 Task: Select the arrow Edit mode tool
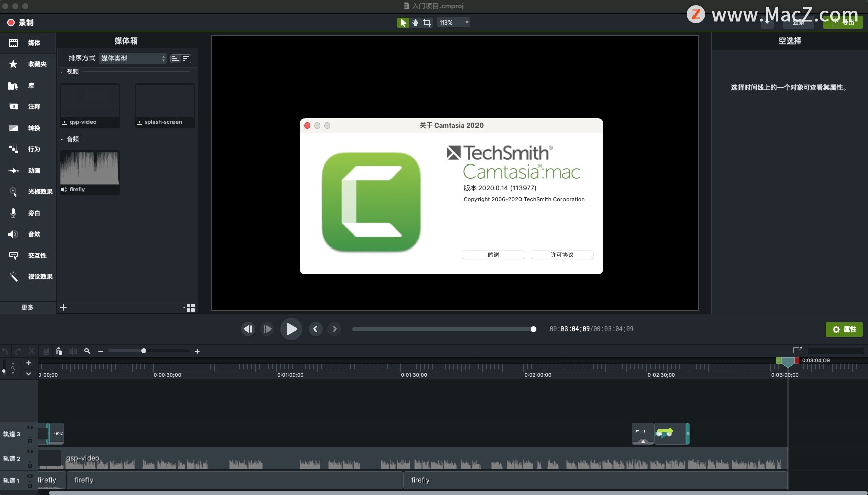[x=403, y=23]
